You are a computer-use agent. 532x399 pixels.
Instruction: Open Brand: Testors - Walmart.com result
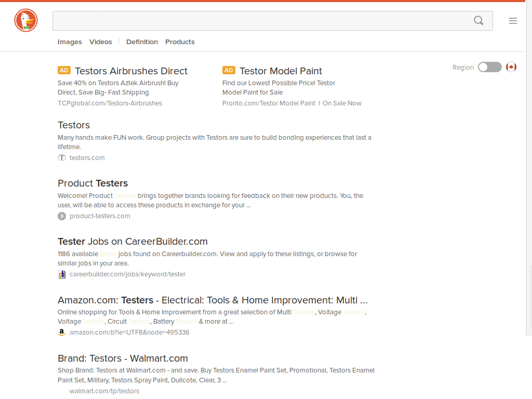click(123, 358)
